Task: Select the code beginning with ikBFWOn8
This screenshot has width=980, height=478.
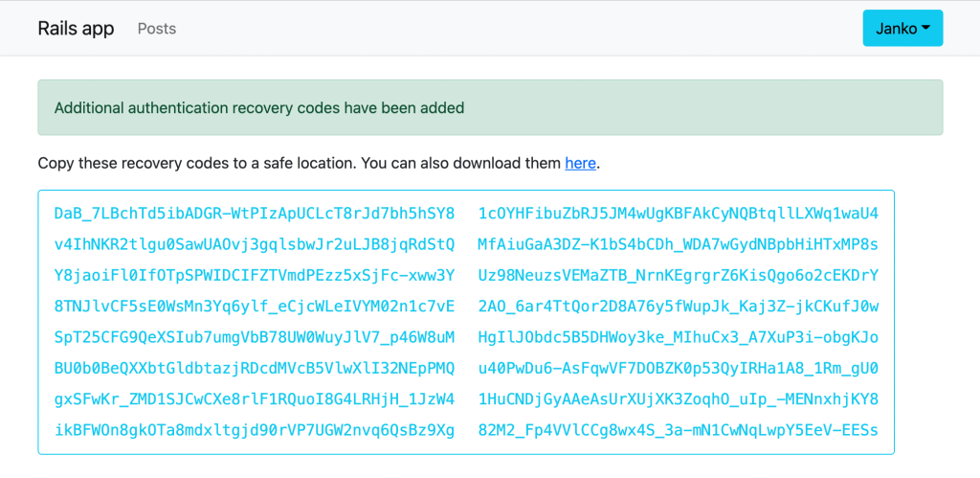Action: click(255, 430)
